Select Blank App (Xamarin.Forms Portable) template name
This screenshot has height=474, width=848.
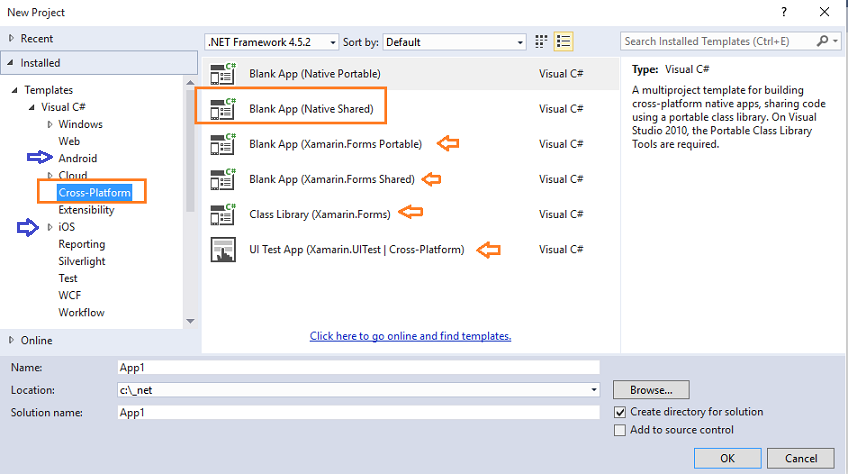[x=335, y=144]
